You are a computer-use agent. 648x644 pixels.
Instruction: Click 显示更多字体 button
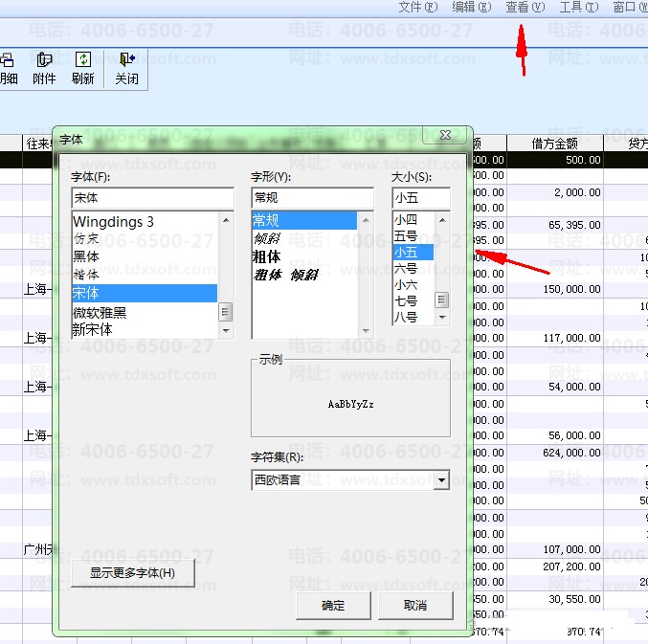pos(133,573)
